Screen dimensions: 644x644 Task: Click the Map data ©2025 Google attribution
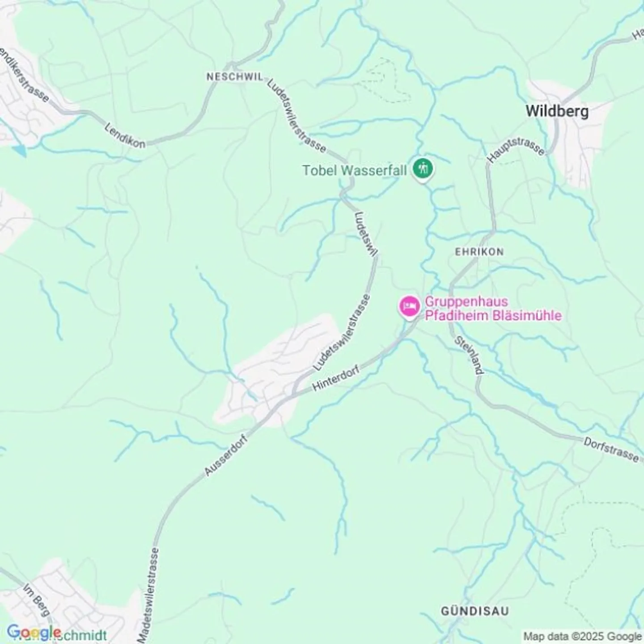coord(583,636)
